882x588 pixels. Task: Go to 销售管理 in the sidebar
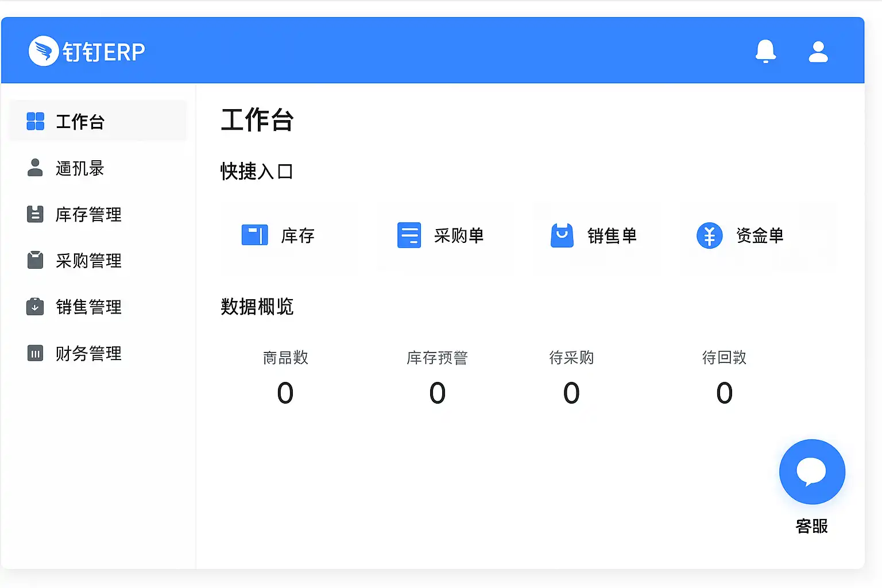(88, 307)
